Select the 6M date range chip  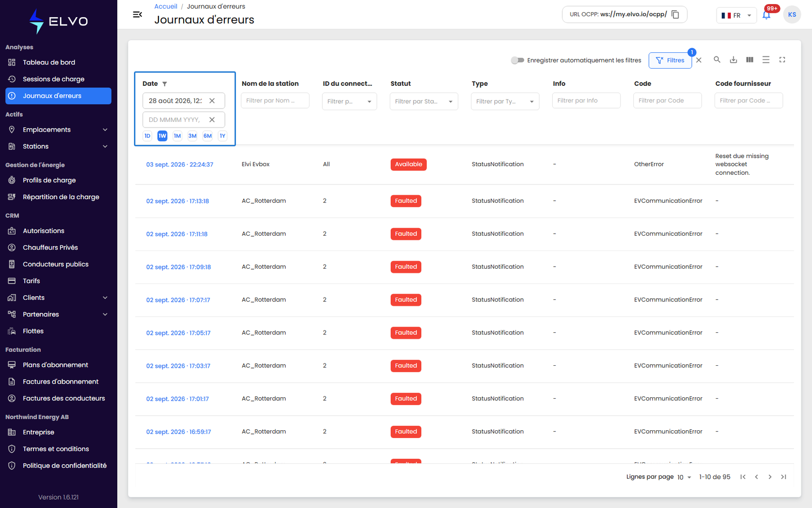point(208,136)
